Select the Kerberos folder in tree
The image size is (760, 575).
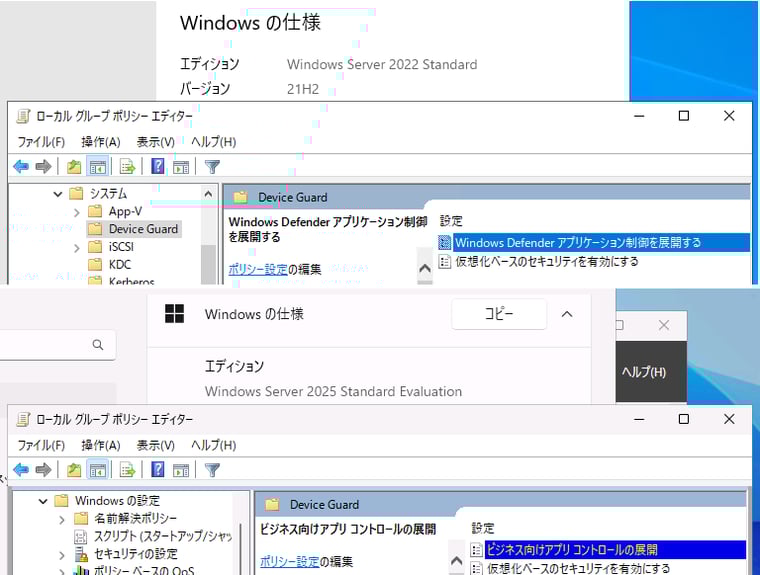pyautogui.click(x=122, y=281)
